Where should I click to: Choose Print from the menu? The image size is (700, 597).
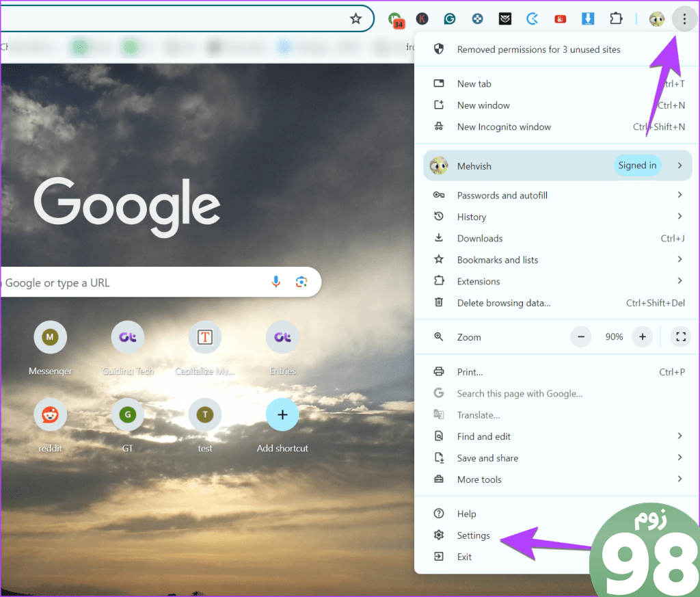[556, 372]
